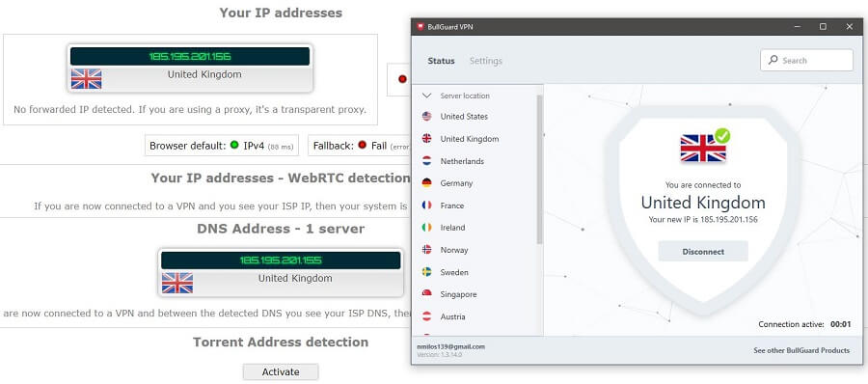Image resolution: width=868 pixels, height=384 pixels.
Task: Click the account email nmilos139@gmail.com
Action: pos(450,346)
